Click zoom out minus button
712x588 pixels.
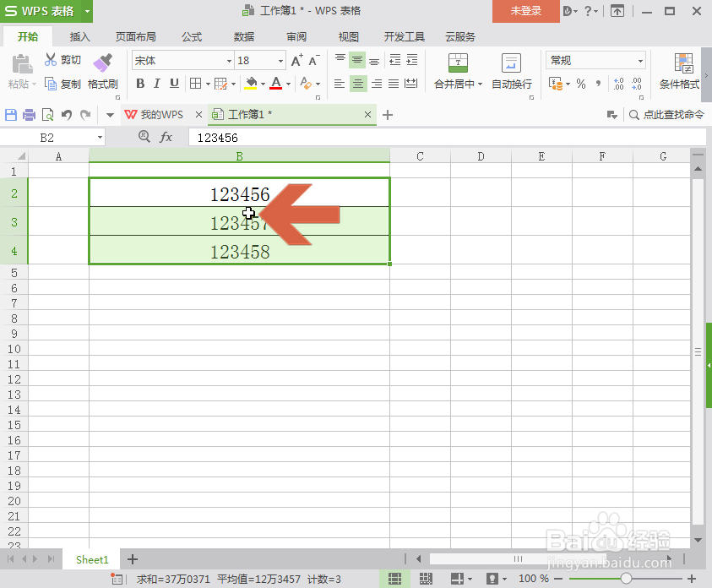[x=558, y=579]
